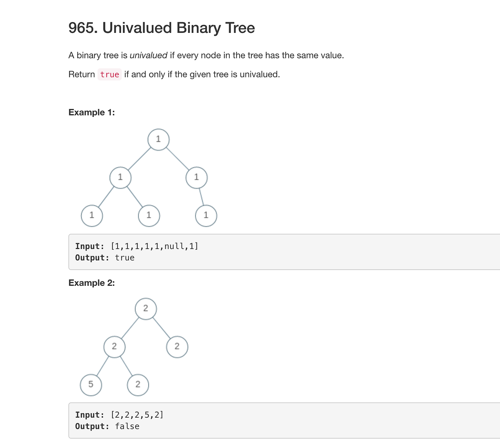This screenshot has height=448, width=500.
Task: Click the rightmost leaf node in Example 1 tree
Action: (206, 215)
